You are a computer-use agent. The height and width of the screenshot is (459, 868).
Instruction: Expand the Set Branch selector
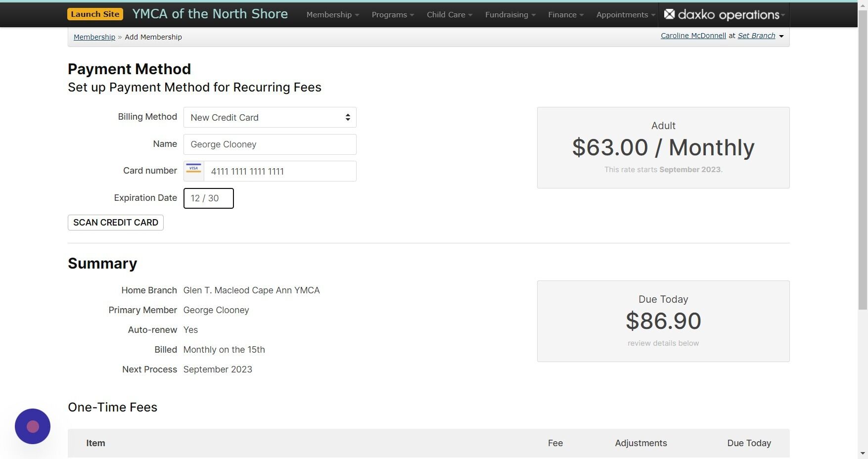click(x=757, y=35)
